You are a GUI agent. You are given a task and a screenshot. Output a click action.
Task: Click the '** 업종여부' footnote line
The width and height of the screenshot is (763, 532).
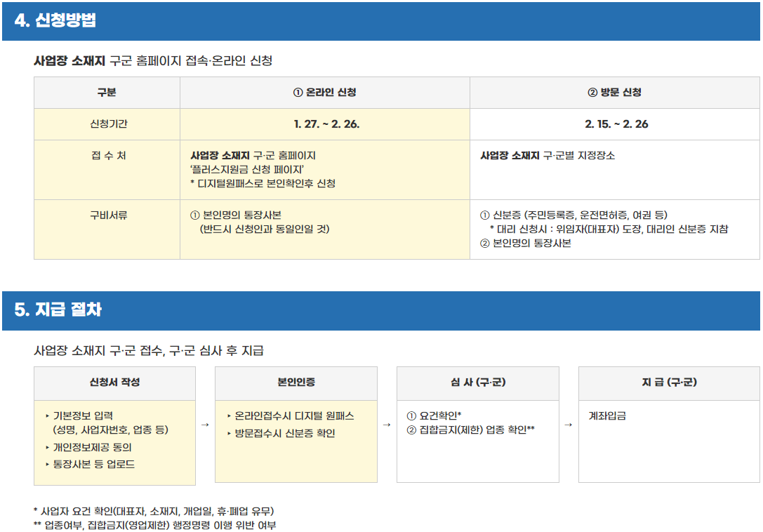[154, 526]
